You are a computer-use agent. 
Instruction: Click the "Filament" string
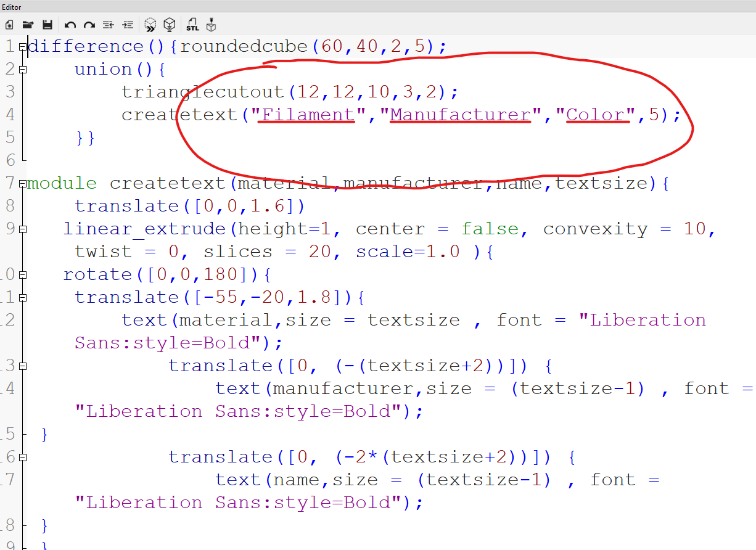tap(308, 115)
